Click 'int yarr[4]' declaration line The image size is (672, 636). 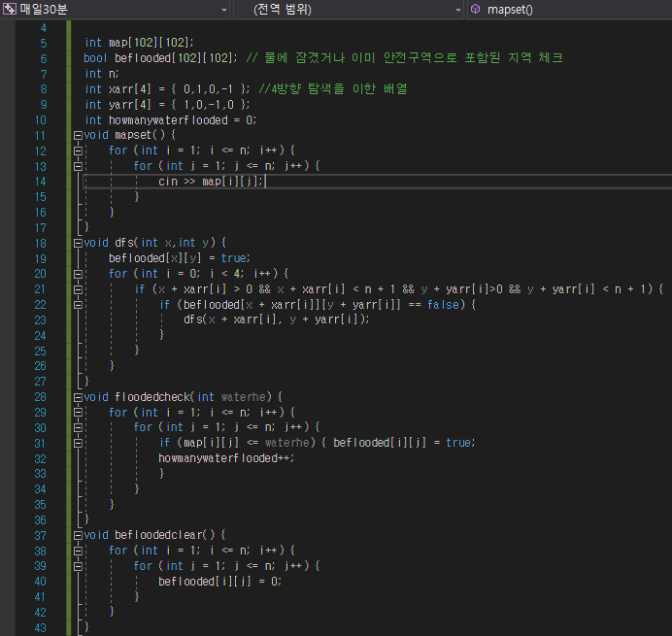click(x=167, y=105)
